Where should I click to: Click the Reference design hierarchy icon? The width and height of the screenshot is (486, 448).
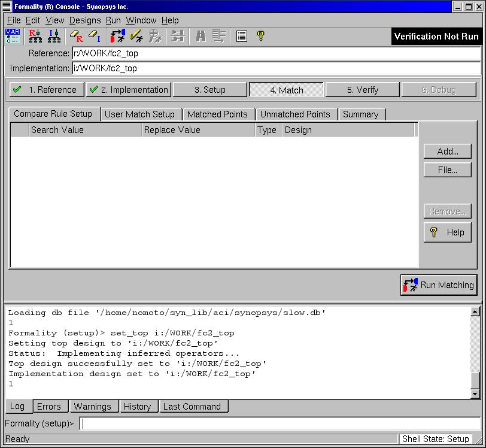click(x=35, y=36)
